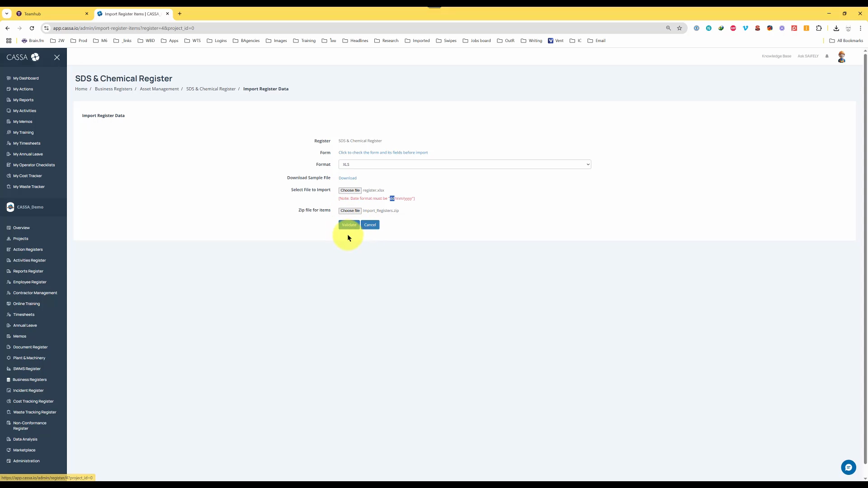Viewport: 868px width, 488px height.
Task: Open Business Registers in sidebar menu
Action: click(29, 380)
